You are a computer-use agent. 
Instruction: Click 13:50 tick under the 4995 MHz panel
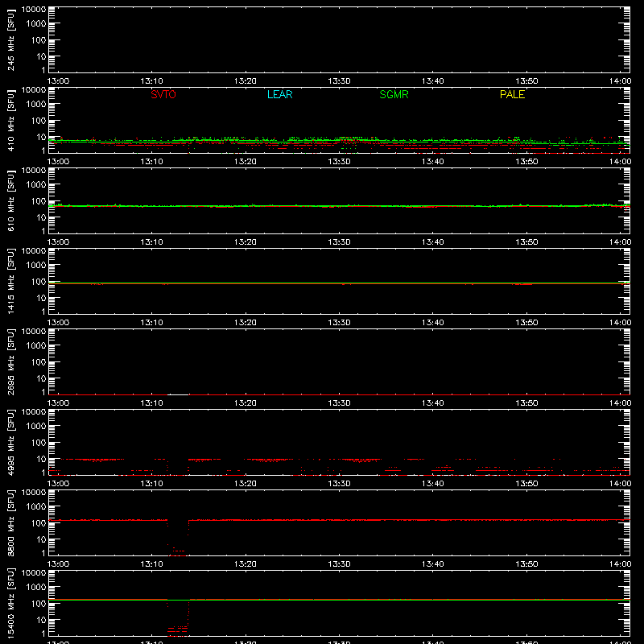pyautogui.click(x=526, y=484)
